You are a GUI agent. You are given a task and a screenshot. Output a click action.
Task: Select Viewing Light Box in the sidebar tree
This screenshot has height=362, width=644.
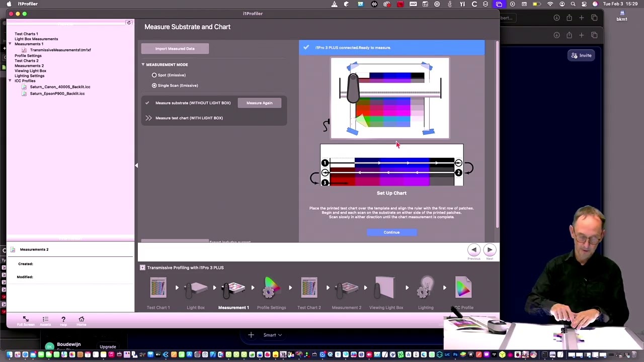click(x=30, y=71)
